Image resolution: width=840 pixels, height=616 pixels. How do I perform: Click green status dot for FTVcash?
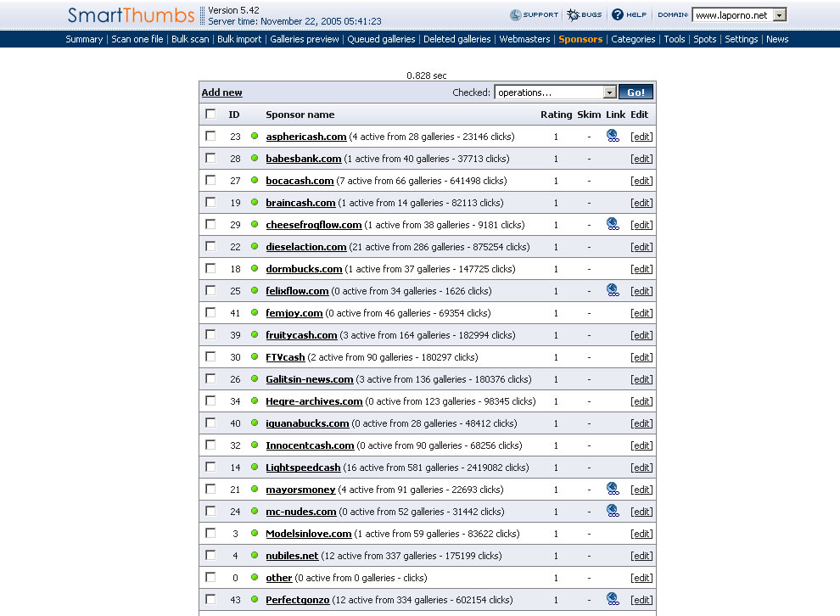pos(255,356)
